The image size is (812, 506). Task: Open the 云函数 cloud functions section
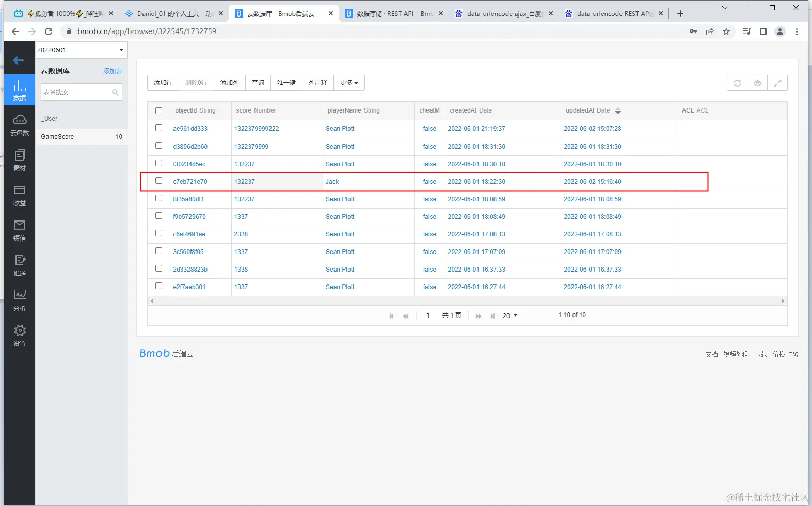tap(20, 125)
